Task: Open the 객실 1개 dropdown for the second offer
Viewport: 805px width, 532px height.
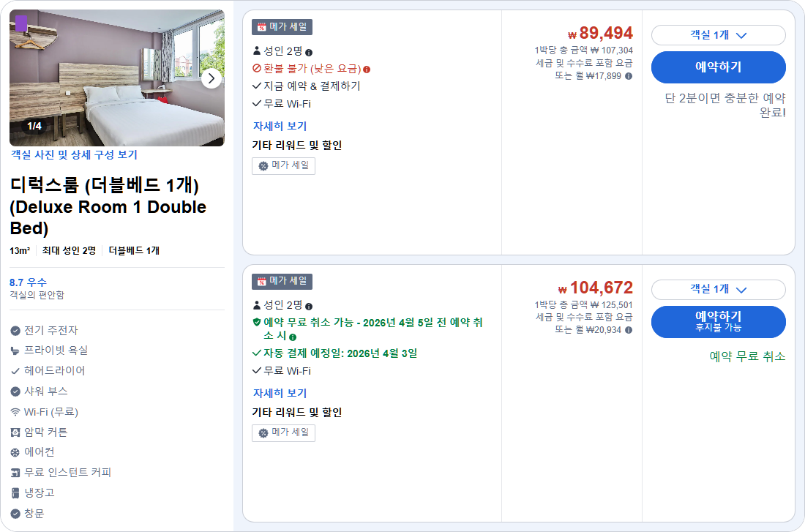Action: click(x=719, y=290)
